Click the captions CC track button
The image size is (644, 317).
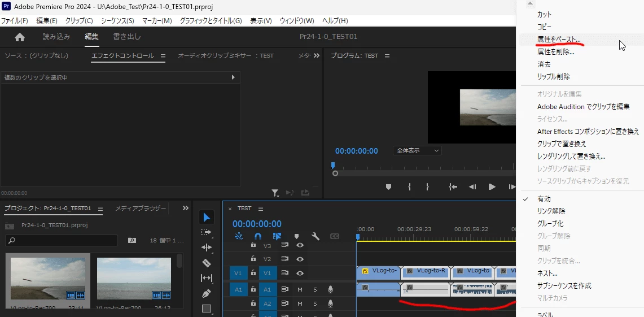(x=335, y=236)
